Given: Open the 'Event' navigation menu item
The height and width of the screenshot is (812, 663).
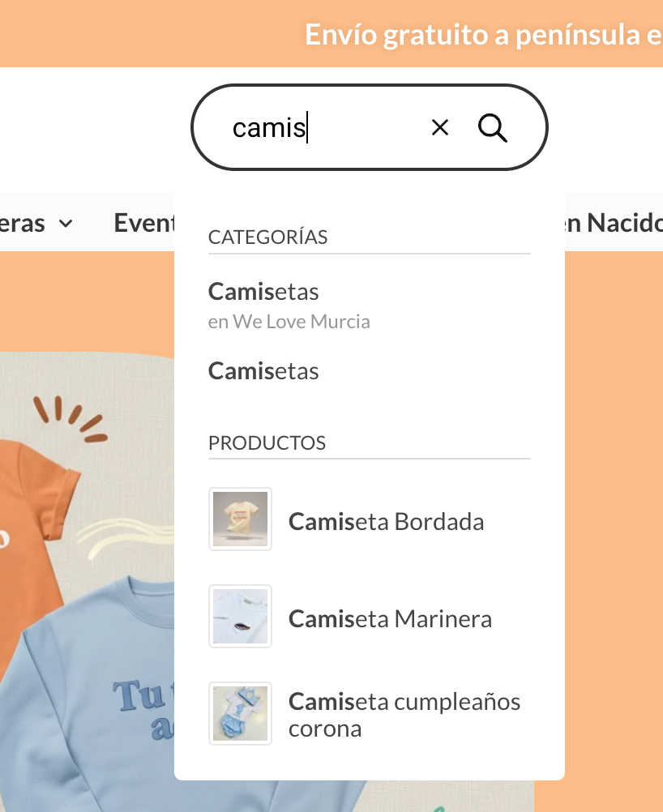Looking at the screenshot, I should (x=144, y=223).
